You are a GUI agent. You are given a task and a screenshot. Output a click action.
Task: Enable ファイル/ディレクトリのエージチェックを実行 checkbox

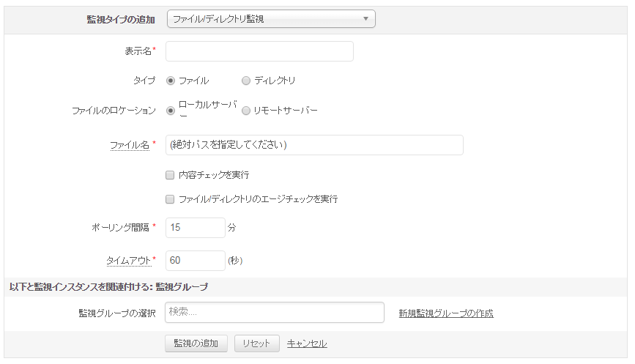tap(170, 199)
